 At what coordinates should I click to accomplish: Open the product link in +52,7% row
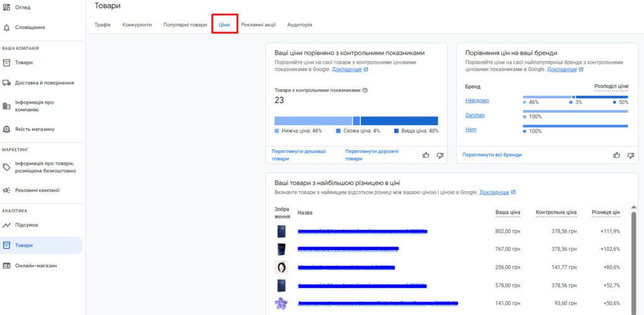[362, 285]
